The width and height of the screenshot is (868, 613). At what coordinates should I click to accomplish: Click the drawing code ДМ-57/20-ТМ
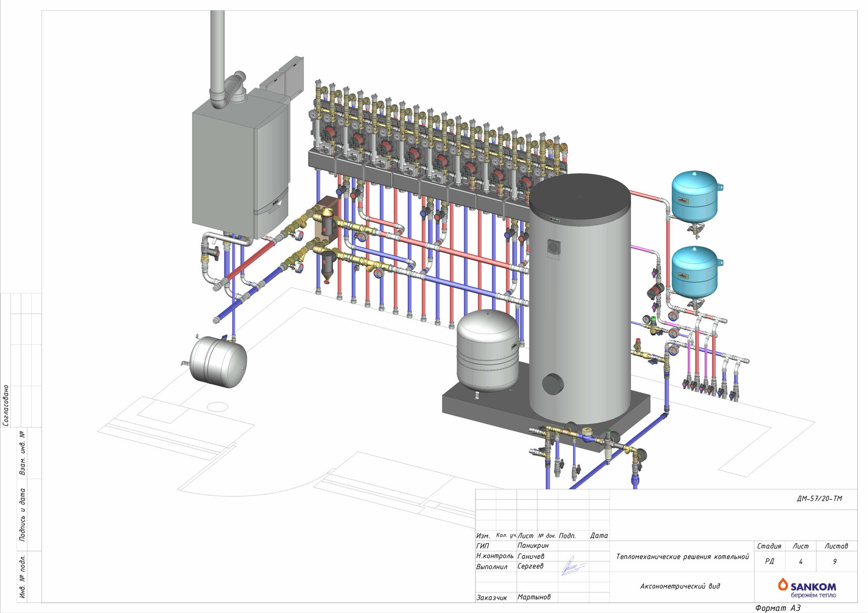(x=819, y=499)
